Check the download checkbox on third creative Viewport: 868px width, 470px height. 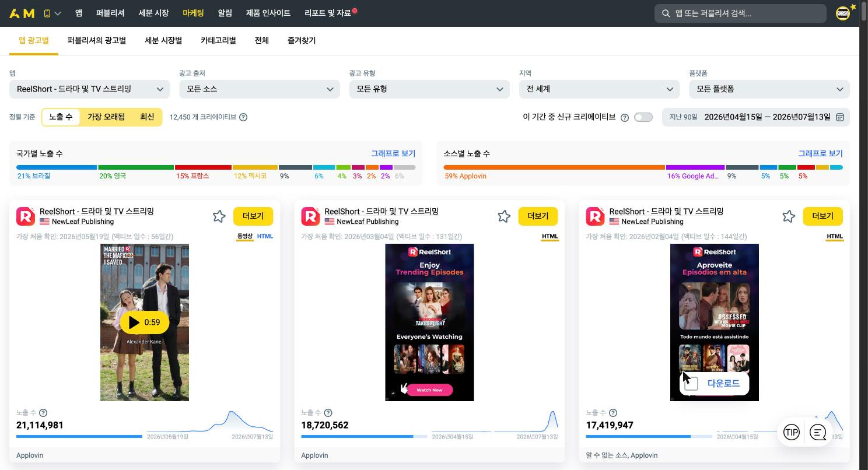691,383
